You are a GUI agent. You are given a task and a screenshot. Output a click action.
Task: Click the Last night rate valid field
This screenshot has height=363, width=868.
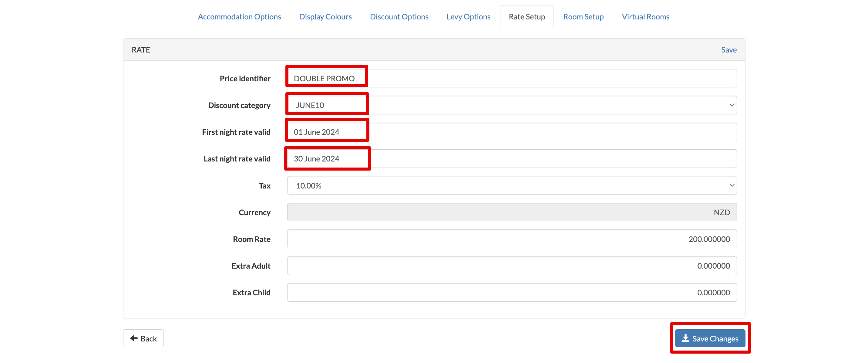point(512,158)
